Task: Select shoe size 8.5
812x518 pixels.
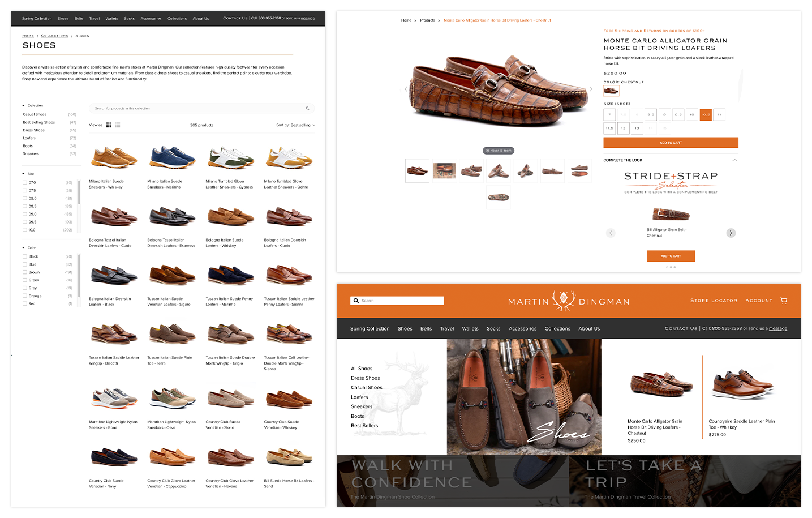Action: [x=651, y=114]
